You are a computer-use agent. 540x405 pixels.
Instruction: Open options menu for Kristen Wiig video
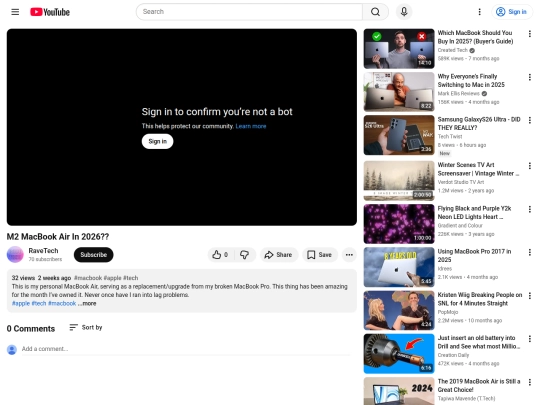530,295
